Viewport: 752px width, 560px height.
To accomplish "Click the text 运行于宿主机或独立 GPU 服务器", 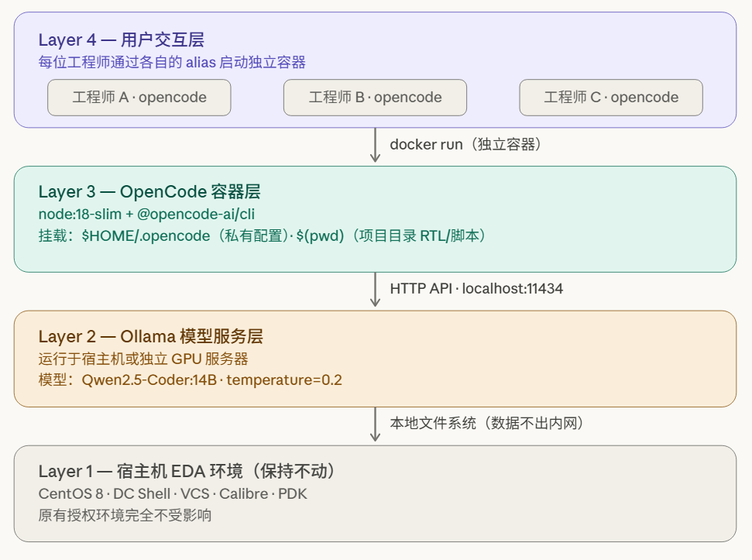I will pyautogui.click(x=143, y=359).
